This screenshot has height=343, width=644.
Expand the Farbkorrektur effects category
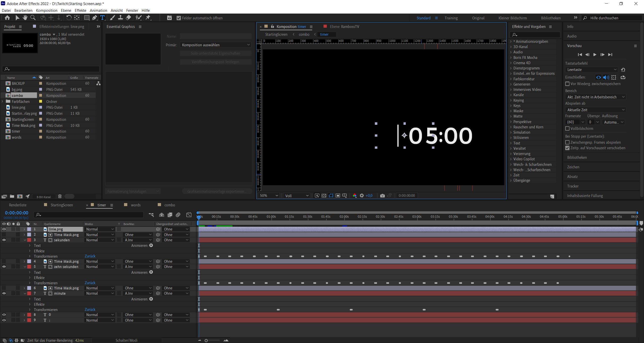pyautogui.click(x=511, y=79)
